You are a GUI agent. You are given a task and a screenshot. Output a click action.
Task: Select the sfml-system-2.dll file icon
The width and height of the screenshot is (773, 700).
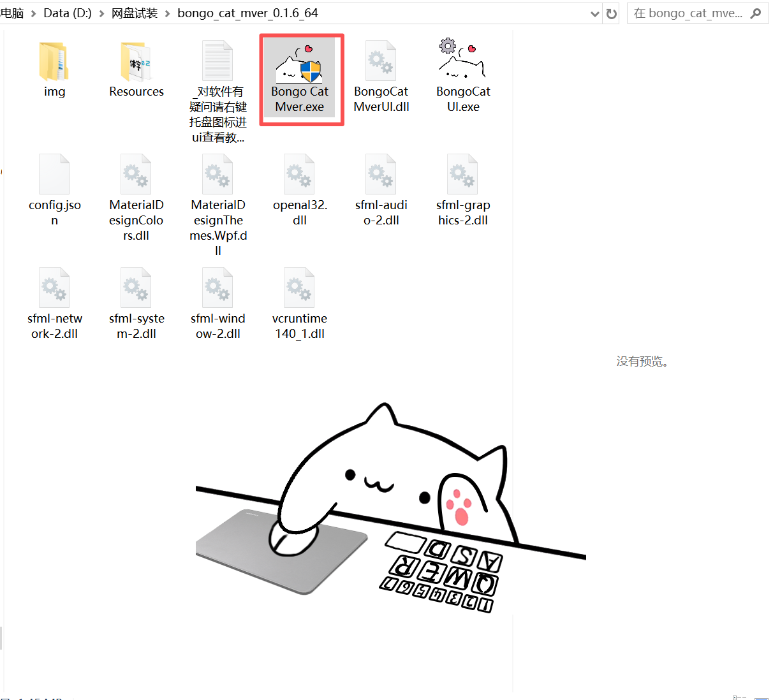click(x=136, y=288)
